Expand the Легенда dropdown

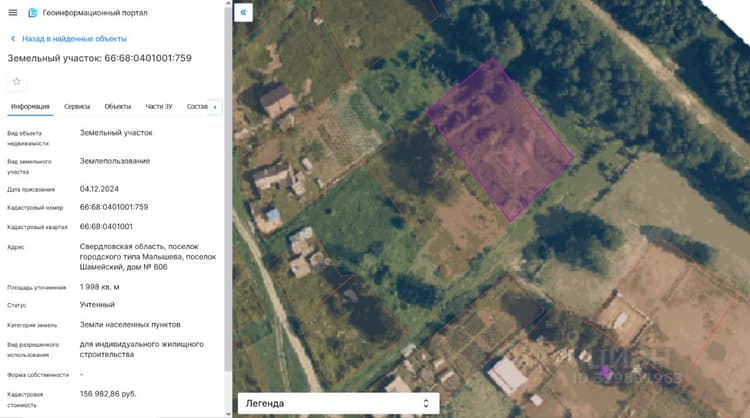[x=338, y=403]
